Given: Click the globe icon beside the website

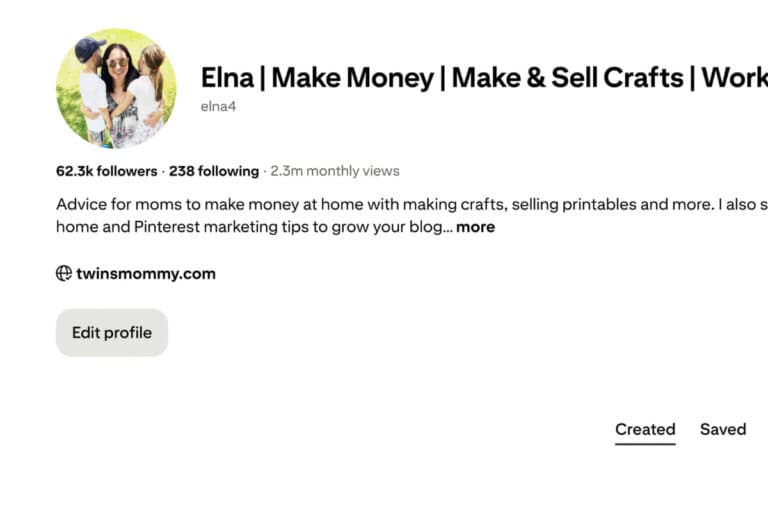Looking at the screenshot, I should [64, 273].
